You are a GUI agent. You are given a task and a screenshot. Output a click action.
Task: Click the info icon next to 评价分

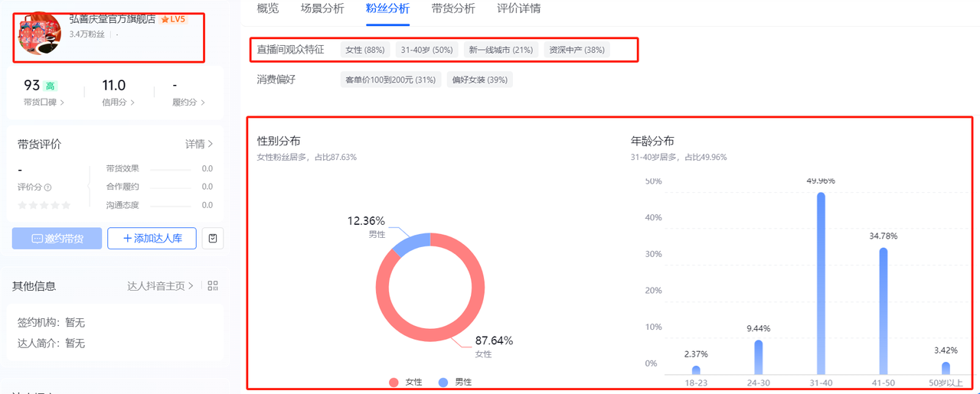(47, 187)
